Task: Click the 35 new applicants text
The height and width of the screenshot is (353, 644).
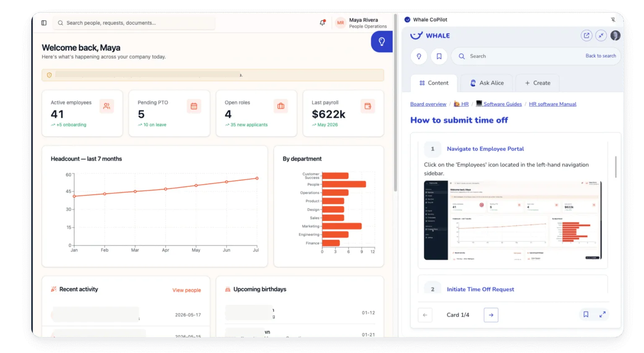Action: pos(249,125)
